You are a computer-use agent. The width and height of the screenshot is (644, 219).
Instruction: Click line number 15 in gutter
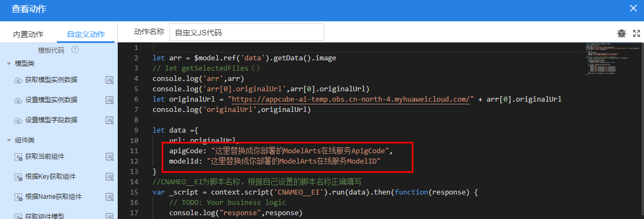click(135, 192)
